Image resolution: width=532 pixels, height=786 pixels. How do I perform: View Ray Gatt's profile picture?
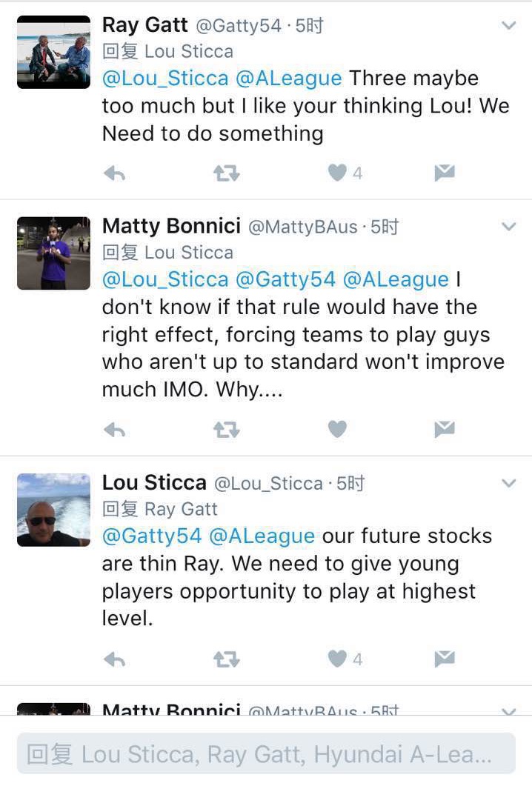coord(53,52)
